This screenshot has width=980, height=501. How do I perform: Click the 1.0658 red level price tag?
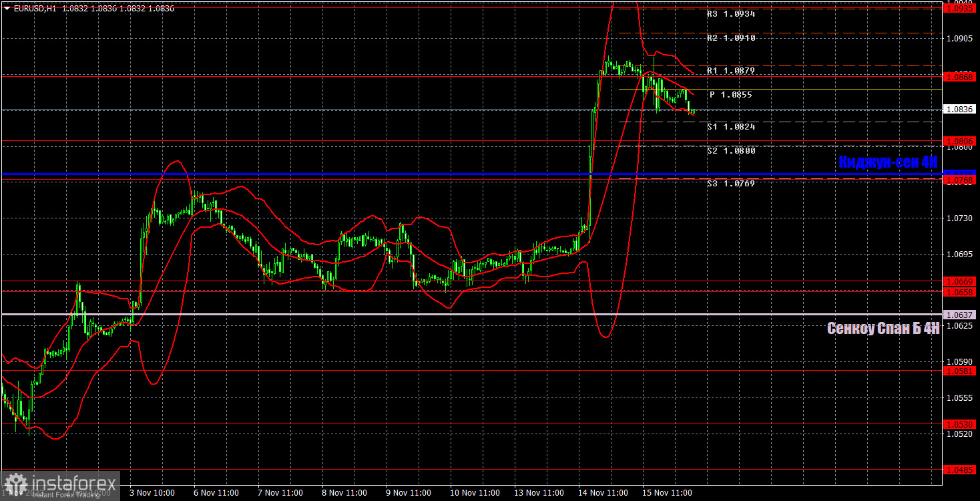pyautogui.click(x=960, y=292)
